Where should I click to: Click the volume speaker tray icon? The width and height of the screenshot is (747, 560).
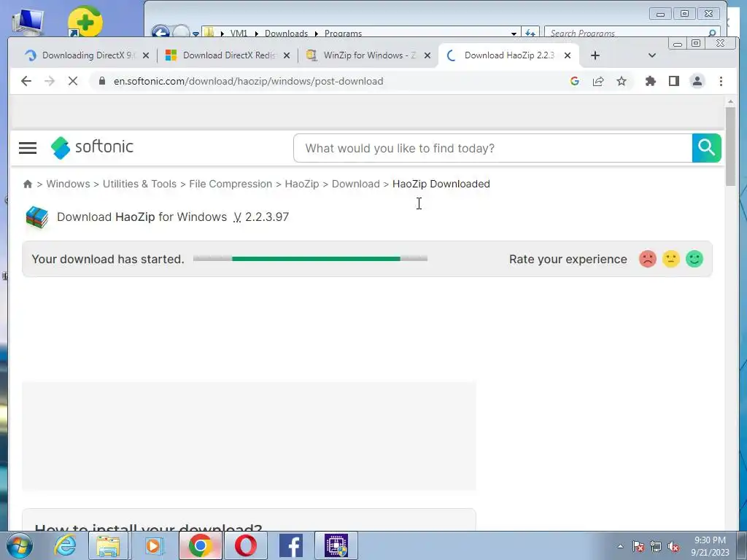(x=673, y=546)
